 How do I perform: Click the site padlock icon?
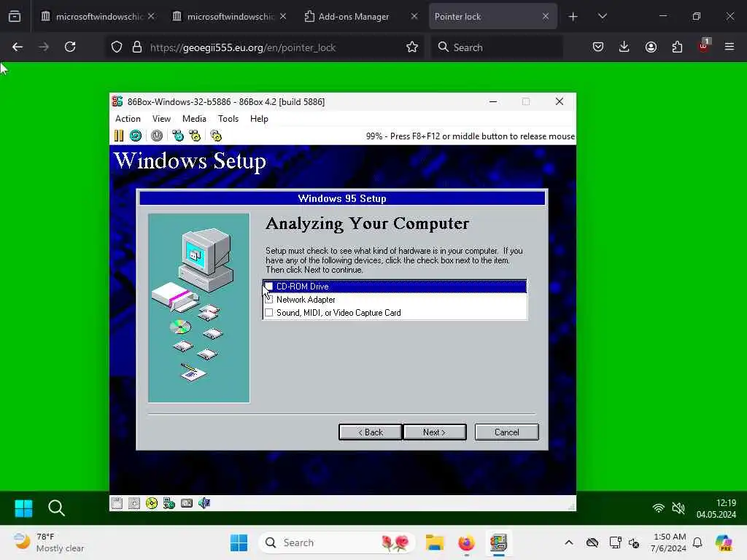tap(137, 47)
